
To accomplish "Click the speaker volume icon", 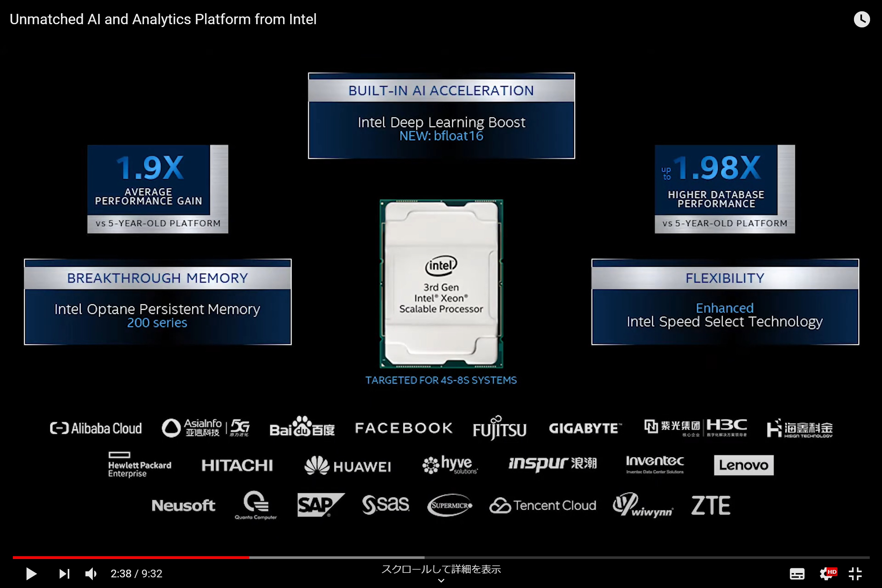I will pyautogui.click(x=91, y=573).
